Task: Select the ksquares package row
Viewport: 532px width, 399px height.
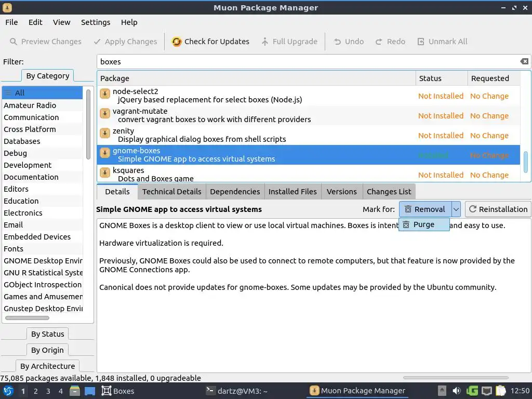Action: (309, 174)
